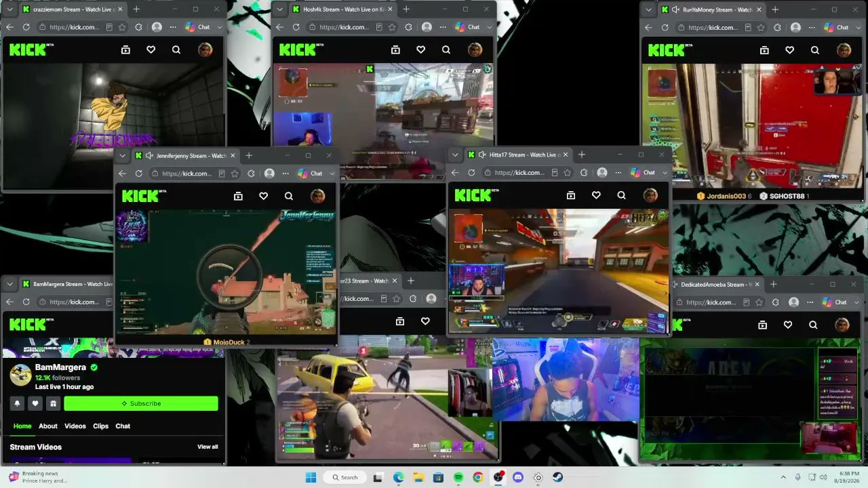Open Copilot Chat dropdown arrow in Jenniferjenny window

click(x=332, y=174)
